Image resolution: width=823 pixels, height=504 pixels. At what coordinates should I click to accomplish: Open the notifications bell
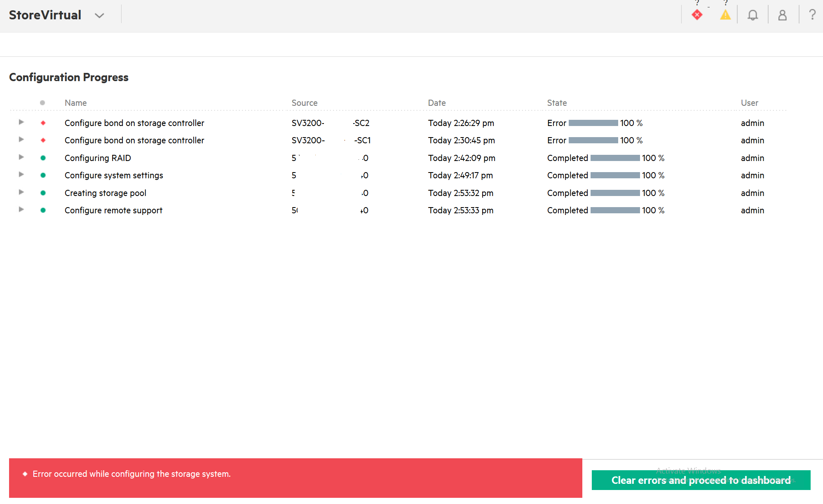click(753, 15)
